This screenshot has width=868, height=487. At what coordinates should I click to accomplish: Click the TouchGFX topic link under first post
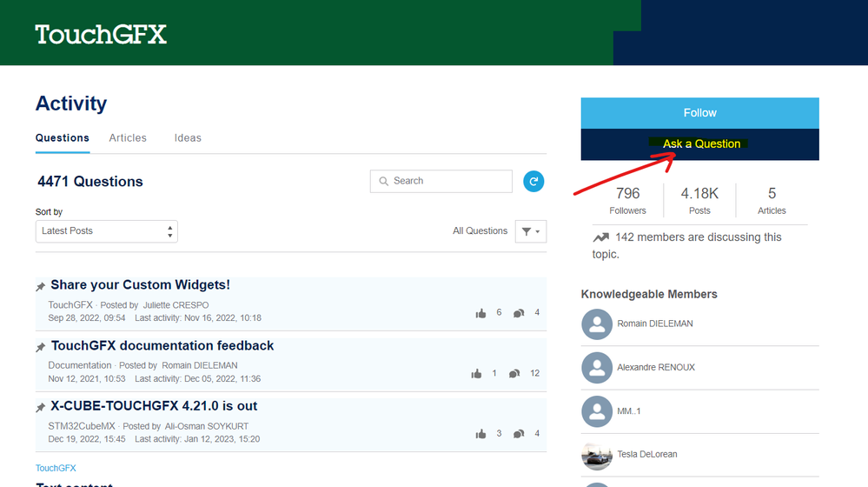tap(70, 305)
